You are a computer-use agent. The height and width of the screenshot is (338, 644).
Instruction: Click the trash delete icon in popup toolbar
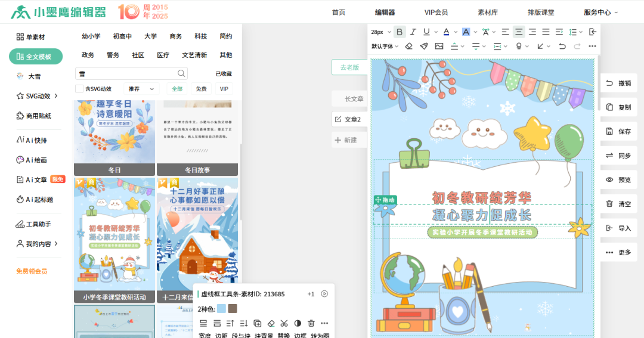coord(311,323)
